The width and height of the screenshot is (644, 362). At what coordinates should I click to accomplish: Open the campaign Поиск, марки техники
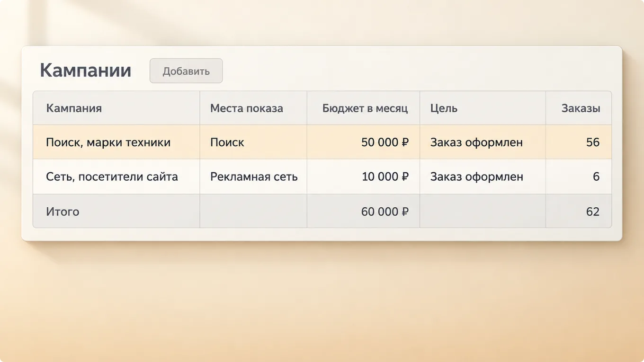(x=108, y=142)
